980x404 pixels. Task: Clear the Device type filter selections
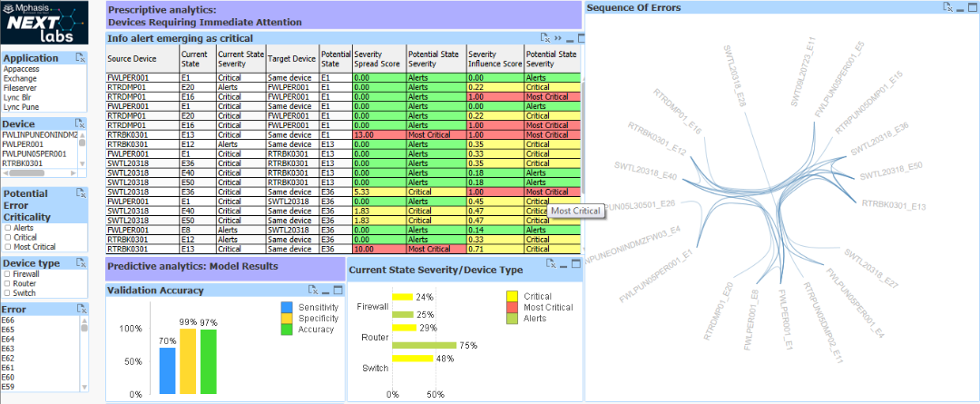click(80, 261)
